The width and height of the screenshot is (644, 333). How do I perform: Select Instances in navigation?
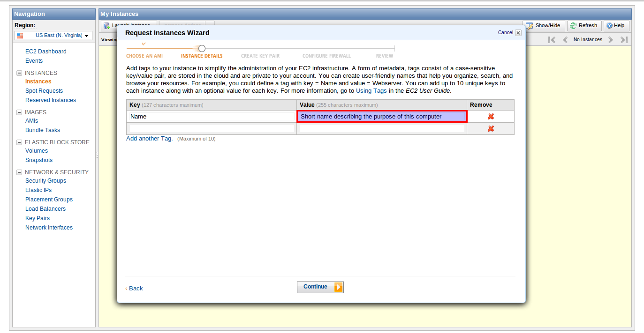click(38, 81)
